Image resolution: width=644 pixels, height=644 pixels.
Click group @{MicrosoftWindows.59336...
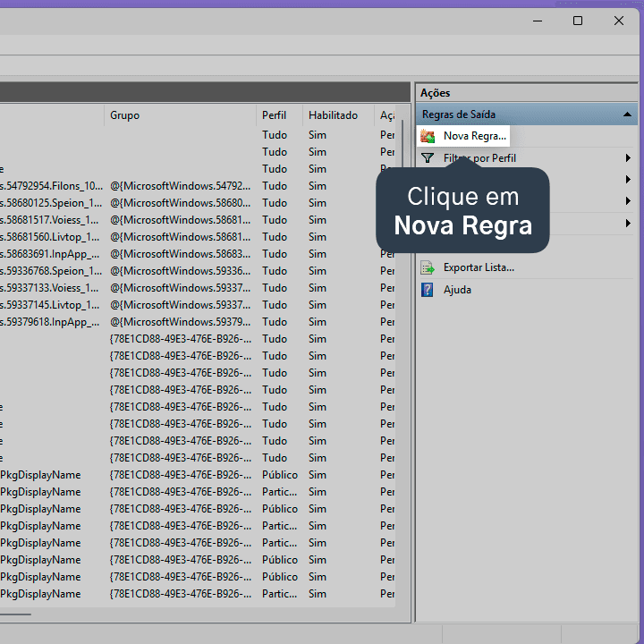point(180,271)
